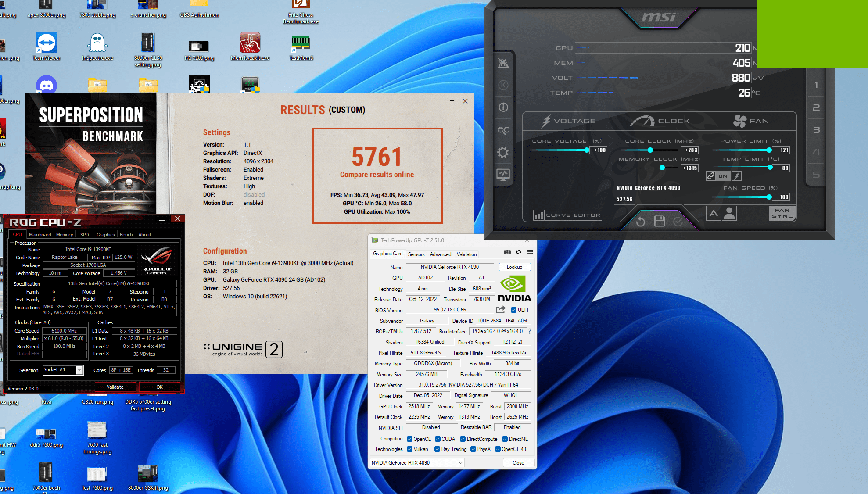
Task: Toggle the DirectCompute checkbox
Action: tap(463, 439)
